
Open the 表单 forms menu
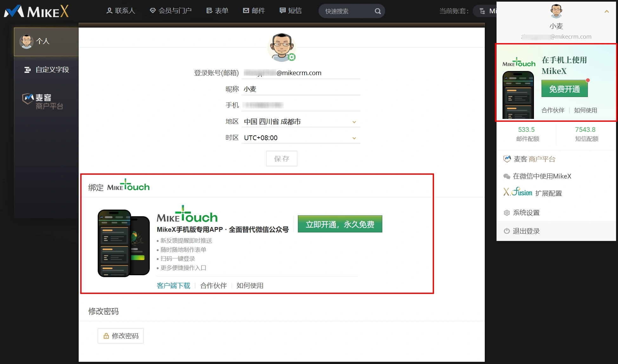(217, 11)
